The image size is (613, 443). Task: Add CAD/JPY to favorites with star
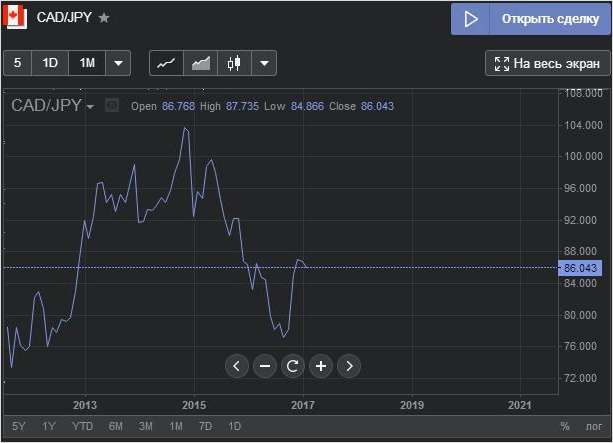pos(104,18)
